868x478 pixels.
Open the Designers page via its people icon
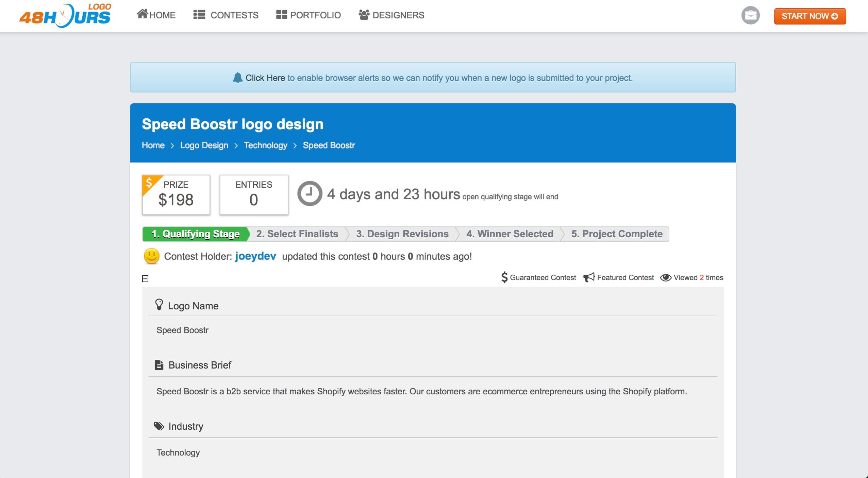363,14
